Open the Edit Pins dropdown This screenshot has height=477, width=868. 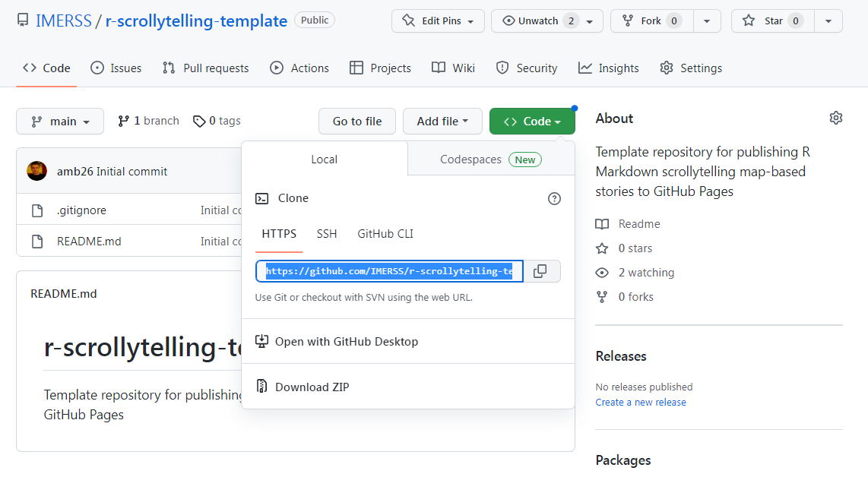click(x=438, y=21)
